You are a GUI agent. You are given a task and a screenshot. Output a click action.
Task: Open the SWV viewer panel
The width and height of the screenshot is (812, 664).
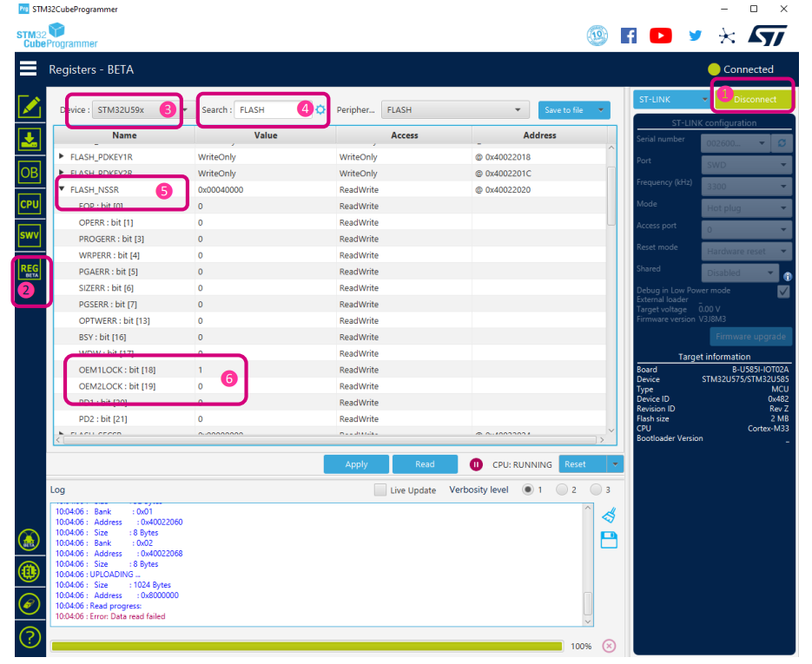pyautogui.click(x=29, y=236)
